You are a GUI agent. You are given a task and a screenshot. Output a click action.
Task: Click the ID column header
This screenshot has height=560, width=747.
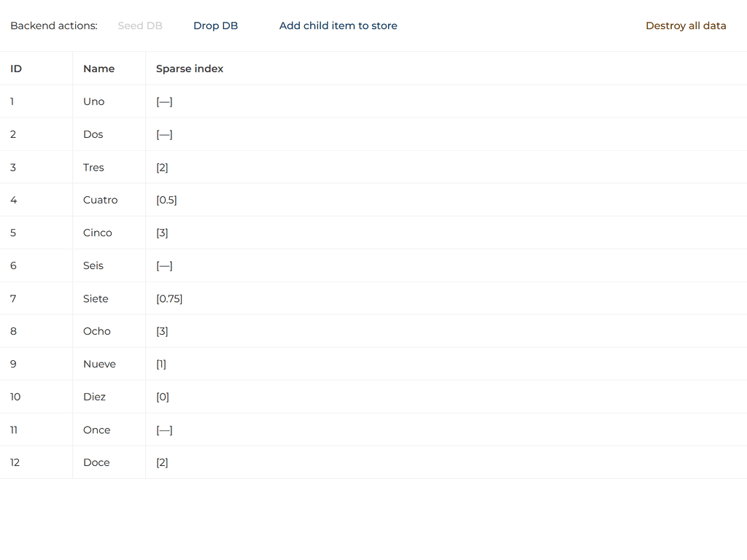point(15,68)
